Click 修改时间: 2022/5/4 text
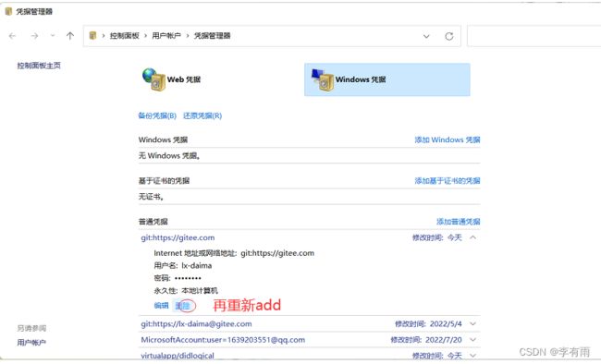 point(428,323)
